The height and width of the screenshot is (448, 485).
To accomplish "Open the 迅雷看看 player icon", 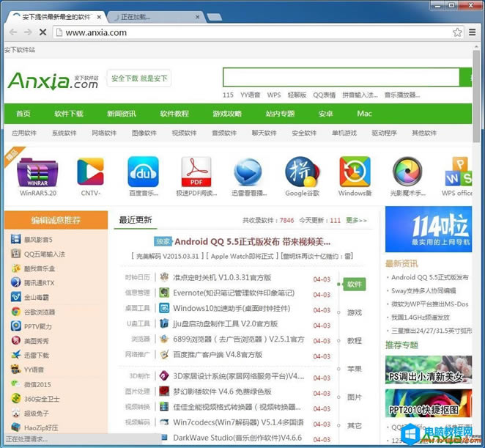I will (248, 172).
